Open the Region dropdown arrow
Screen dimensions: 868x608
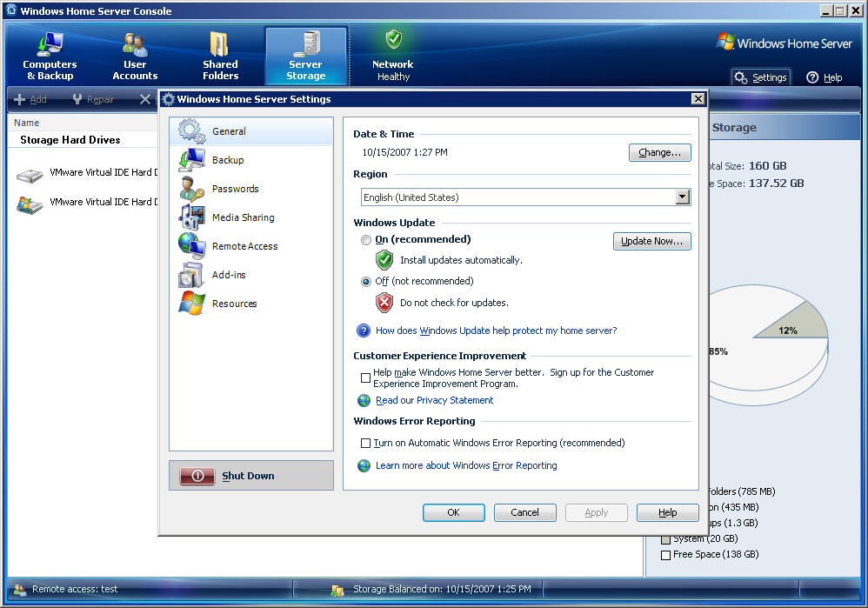pyautogui.click(x=683, y=197)
